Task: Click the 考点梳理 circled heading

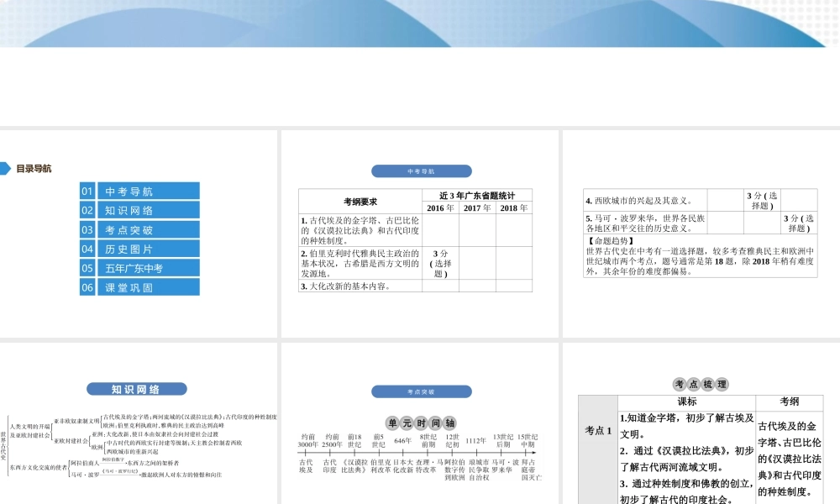Action: click(701, 384)
